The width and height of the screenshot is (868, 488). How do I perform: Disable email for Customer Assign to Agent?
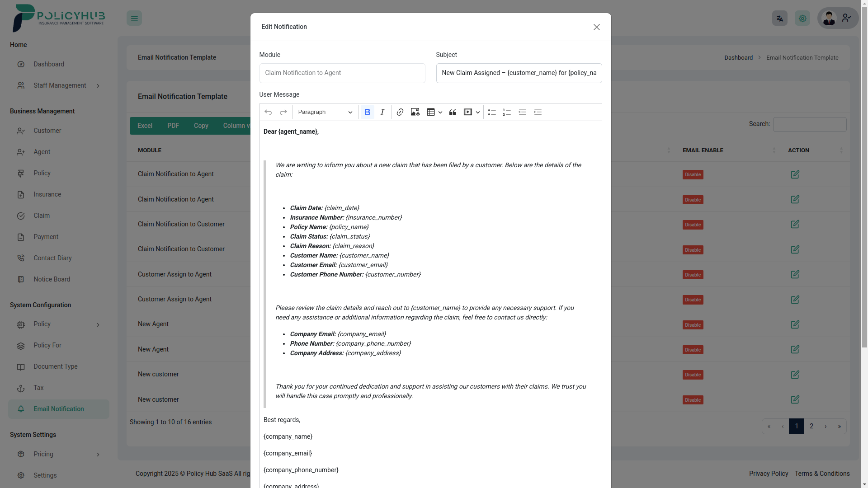coord(693,274)
